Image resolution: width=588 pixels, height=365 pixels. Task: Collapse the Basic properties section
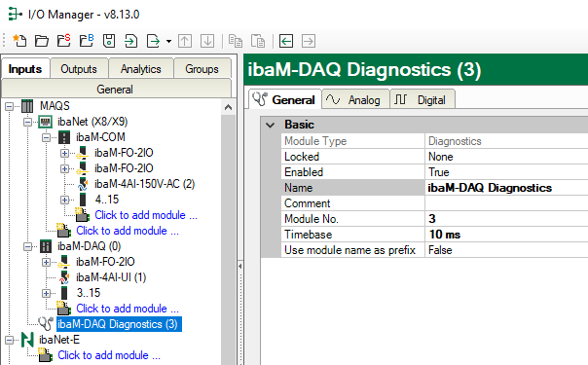271,125
